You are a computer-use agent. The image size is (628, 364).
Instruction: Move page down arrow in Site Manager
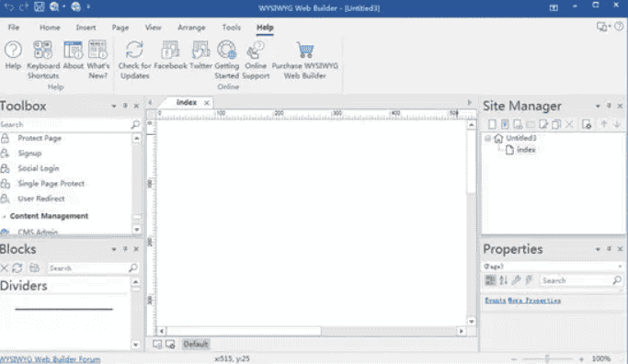(x=617, y=124)
